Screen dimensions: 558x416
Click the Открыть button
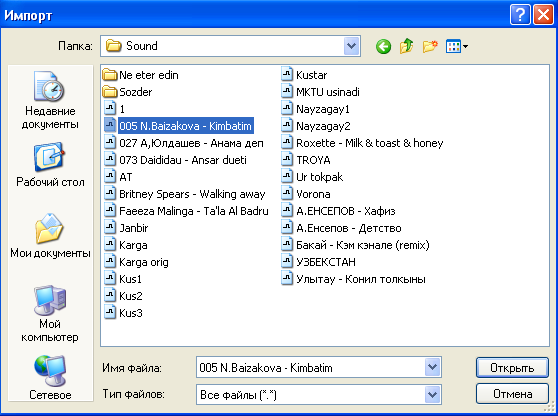512,368
